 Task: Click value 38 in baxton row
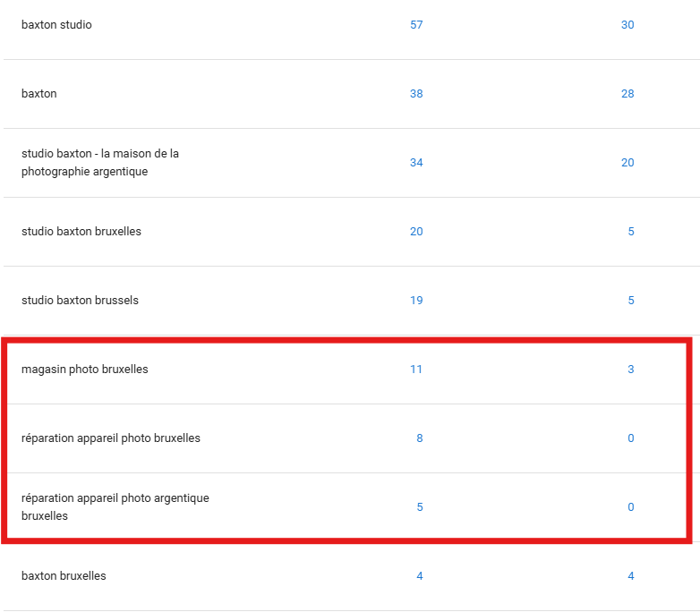416,94
